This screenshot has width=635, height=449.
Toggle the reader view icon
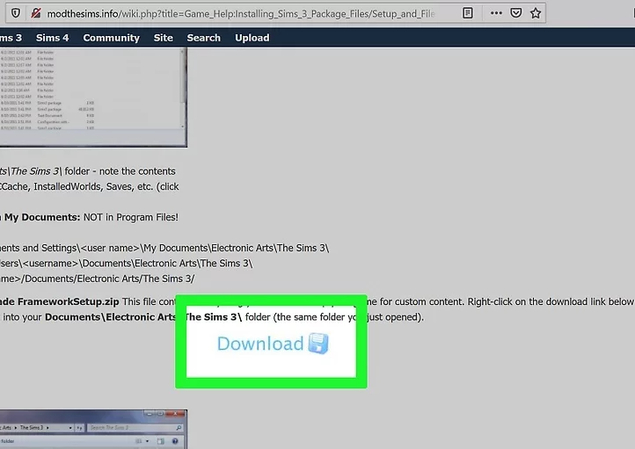467,13
